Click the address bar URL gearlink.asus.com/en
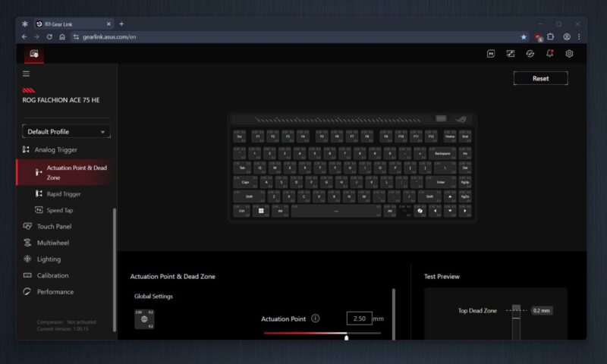Viewport: 607px width, 364px height. (109, 36)
